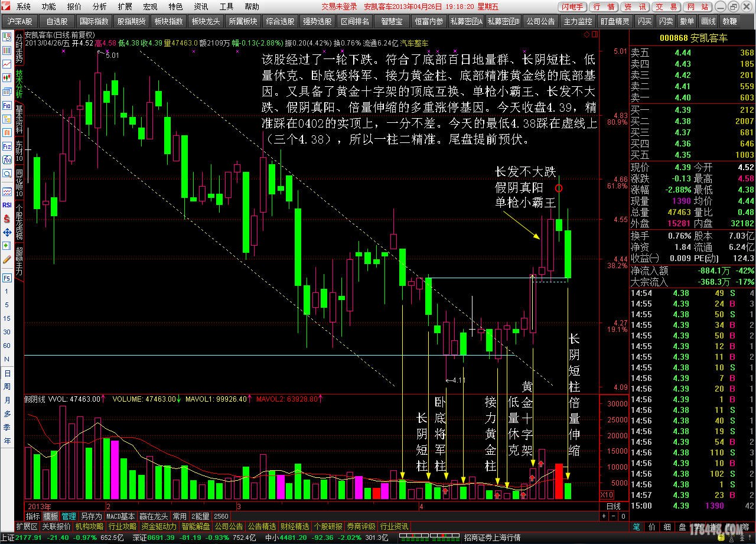Viewport: 756px width, 544px height.
Task: Click the 自选股 toolbar button
Action: point(57,21)
